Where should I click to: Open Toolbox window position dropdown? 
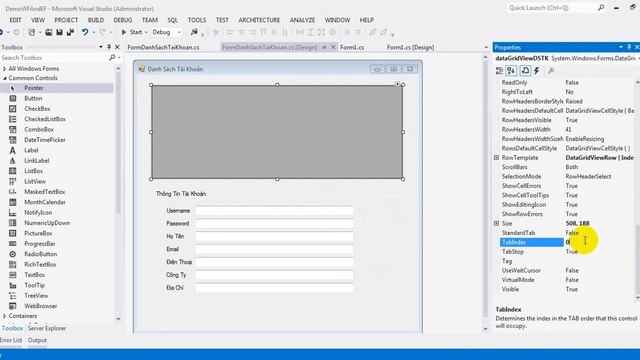100,47
